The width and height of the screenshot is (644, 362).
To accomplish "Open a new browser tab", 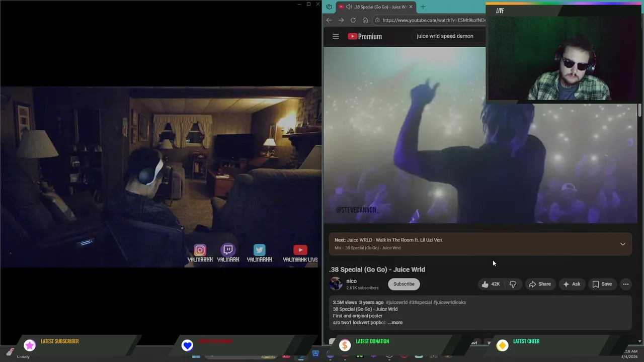I will tap(423, 7).
